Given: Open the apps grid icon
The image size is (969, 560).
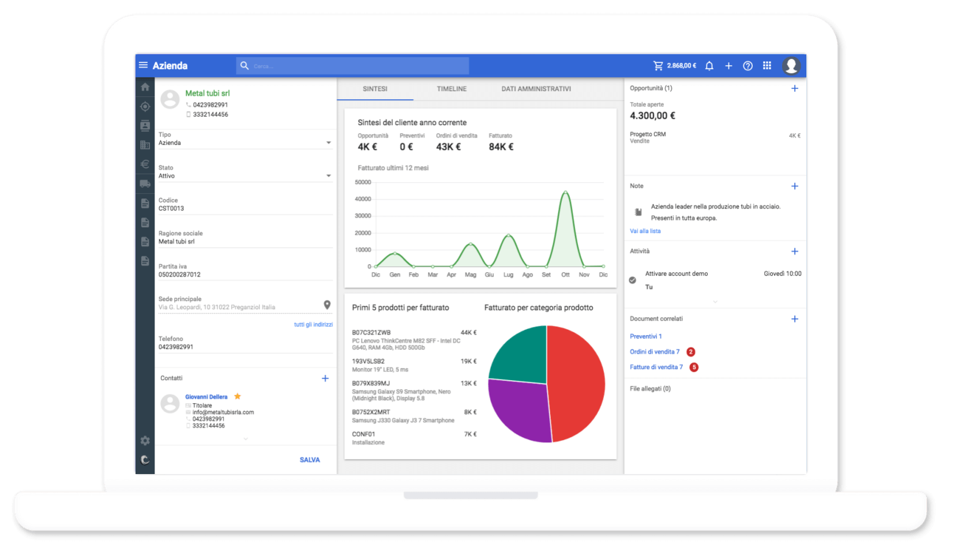Looking at the screenshot, I should coord(767,66).
